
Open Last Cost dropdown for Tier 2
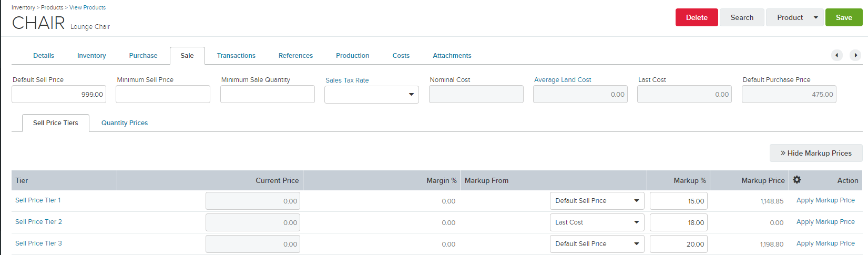597,222
